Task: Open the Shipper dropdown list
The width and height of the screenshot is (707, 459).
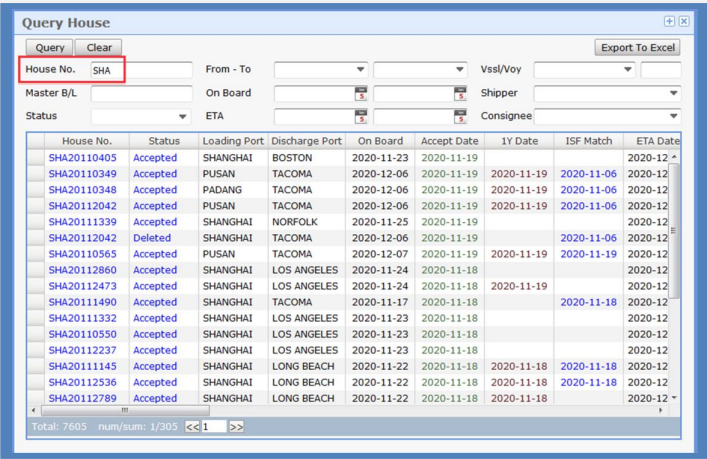Action: 674,94
